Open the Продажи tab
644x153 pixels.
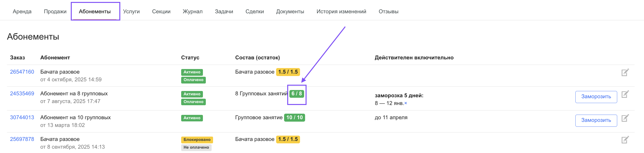coord(55,12)
